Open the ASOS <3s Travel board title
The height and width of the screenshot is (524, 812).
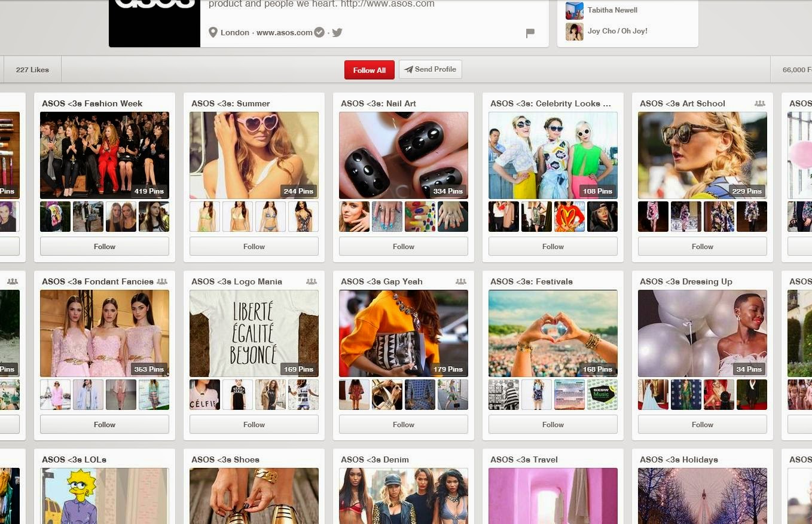[x=524, y=459]
